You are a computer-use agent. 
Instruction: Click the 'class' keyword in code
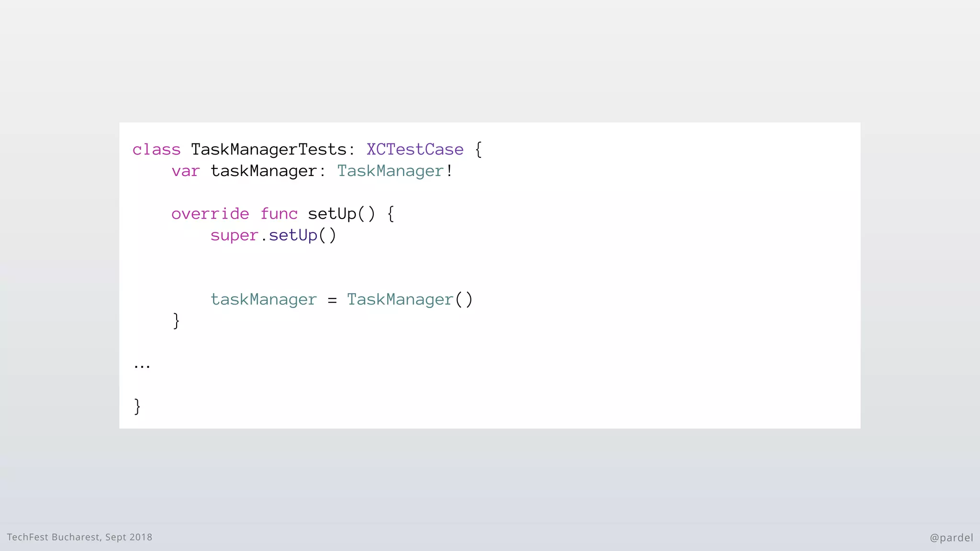[156, 150]
